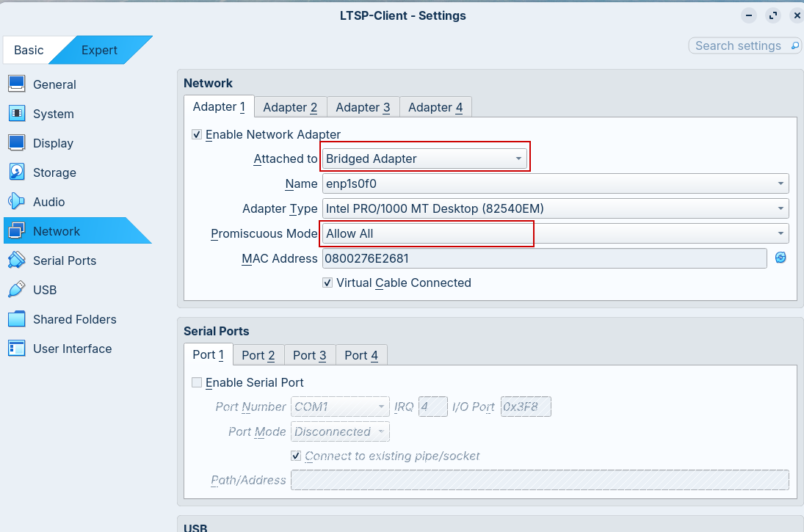The height and width of the screenshot is (532, 804).
Task: Open the Port Mode Disconnected dropdown
Action: coord(340,431)
